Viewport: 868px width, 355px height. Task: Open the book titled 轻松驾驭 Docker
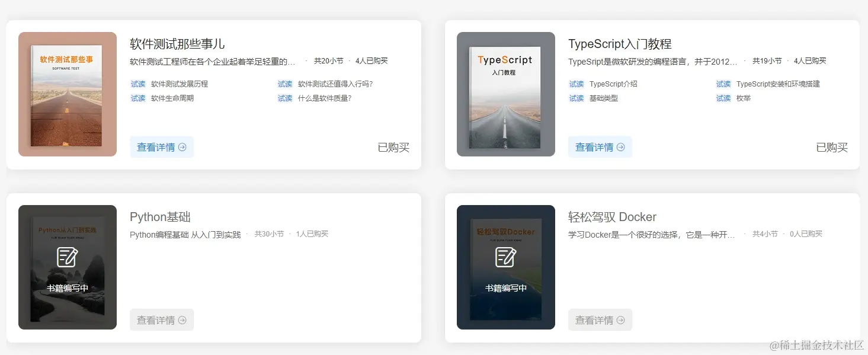tap(612, 217)
